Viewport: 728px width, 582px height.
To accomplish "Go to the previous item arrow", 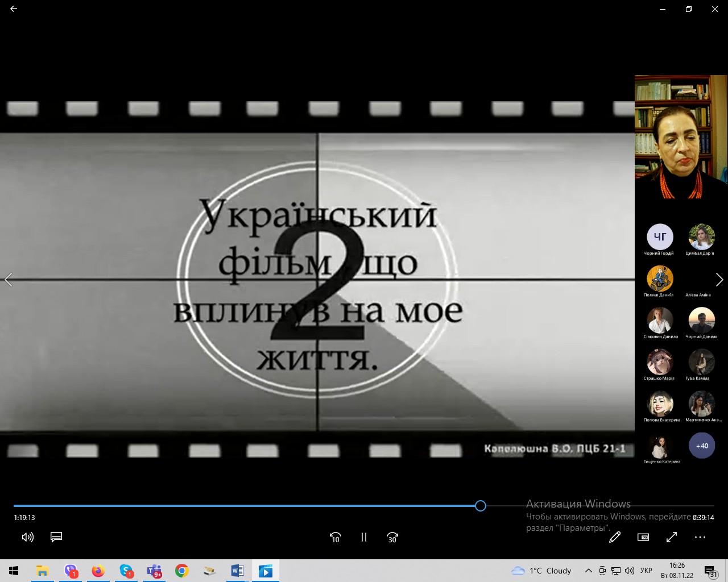I will (9, 280).
